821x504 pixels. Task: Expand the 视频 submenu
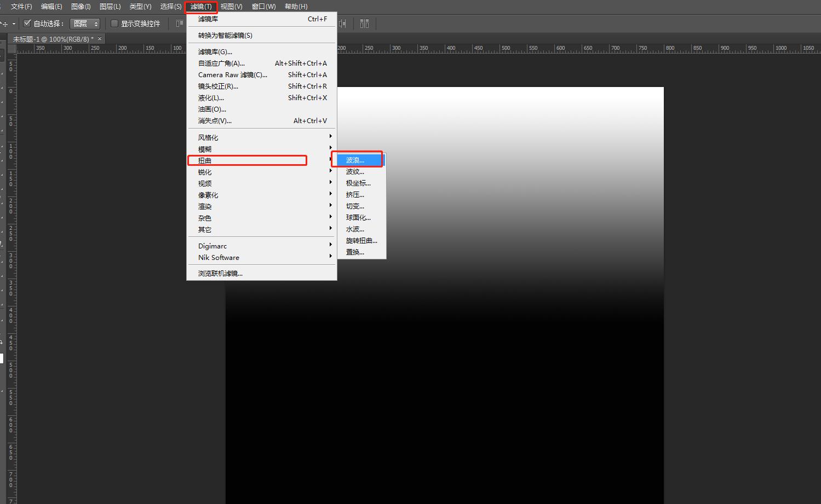coord(262,184)
